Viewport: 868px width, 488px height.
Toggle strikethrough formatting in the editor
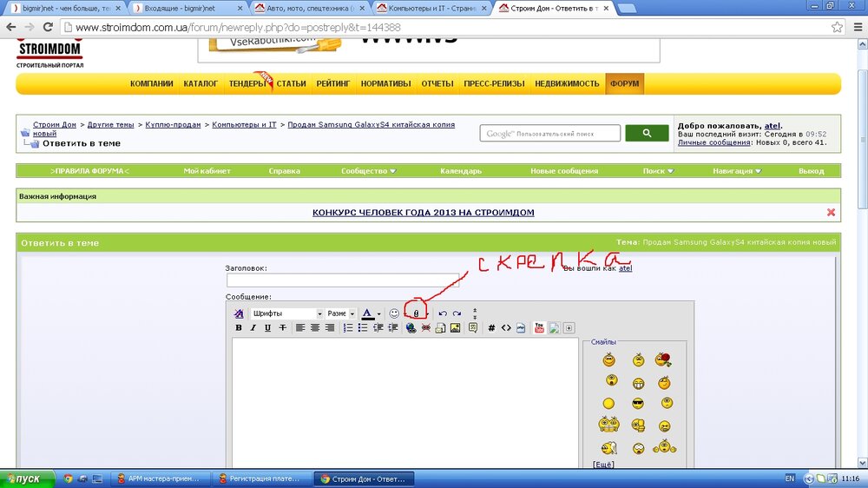tap(282, 328)
